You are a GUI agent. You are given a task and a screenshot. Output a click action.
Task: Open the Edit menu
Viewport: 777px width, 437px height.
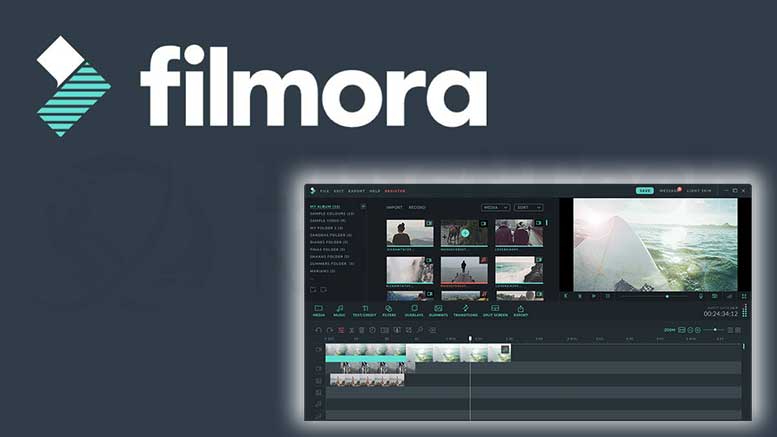tap(338, 190)
